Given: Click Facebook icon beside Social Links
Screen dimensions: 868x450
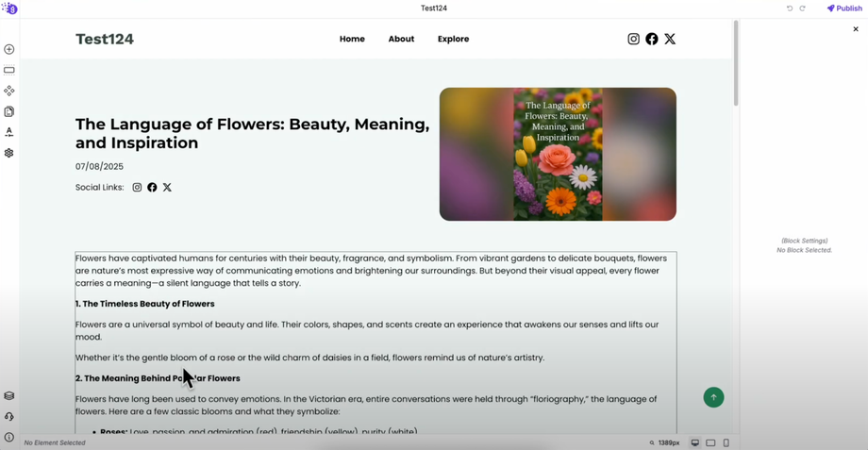Looking at the screenshot, I should [152, 187].
